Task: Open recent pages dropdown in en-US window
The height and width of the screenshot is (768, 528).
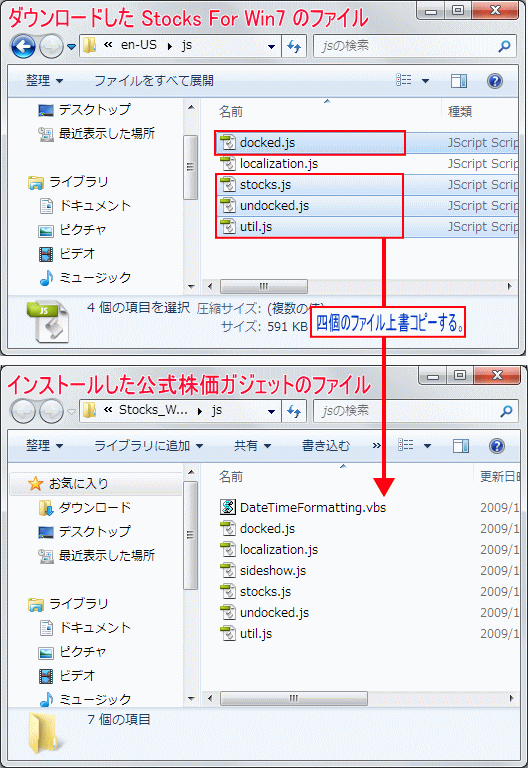Action: click(72, 47)
